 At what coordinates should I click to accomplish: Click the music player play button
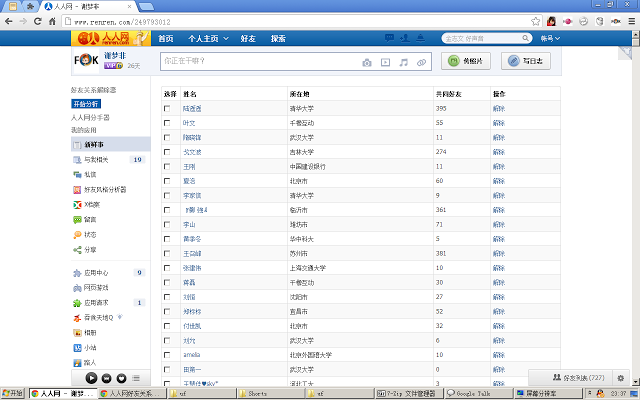click(91, 378)
